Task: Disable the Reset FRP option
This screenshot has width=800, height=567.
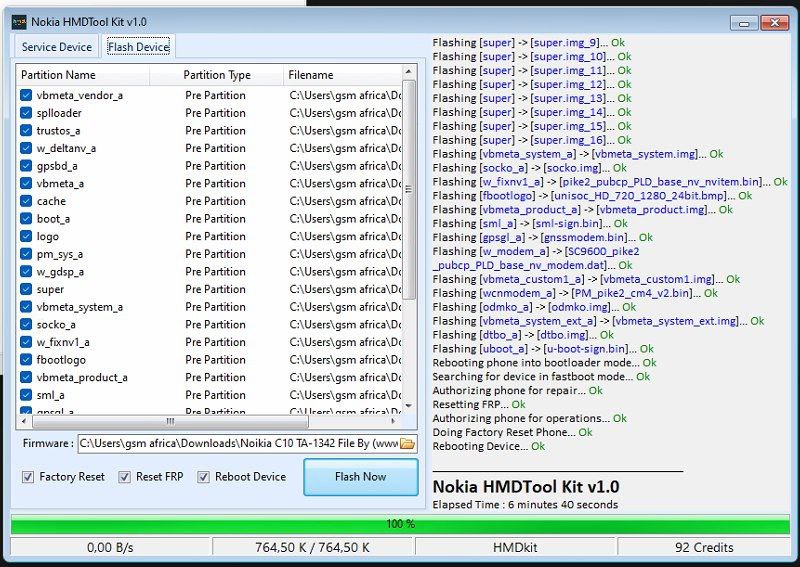Action: point(124,477)
